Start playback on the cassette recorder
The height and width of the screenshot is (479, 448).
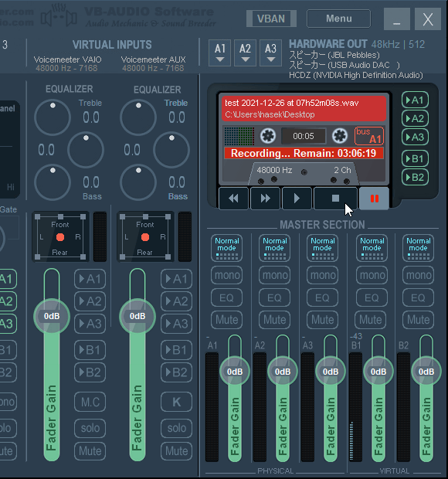pyautogui.click(x=297, y=199)
